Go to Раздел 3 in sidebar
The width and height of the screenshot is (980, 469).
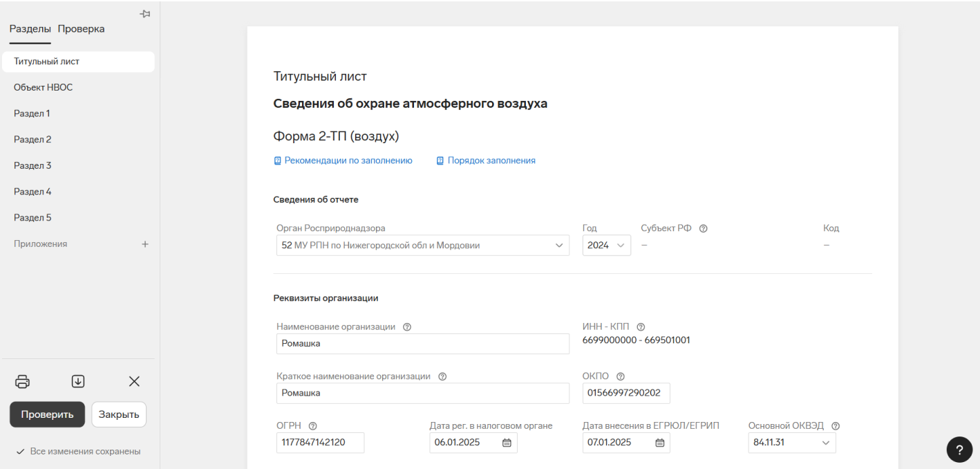click(32, 165)
